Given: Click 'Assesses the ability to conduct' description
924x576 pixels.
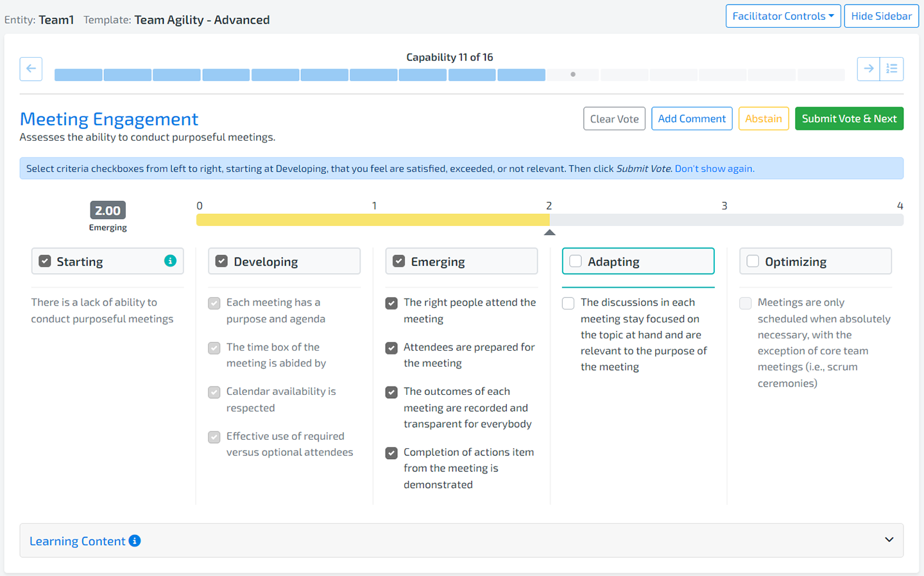Looking at the screenshot, I should (x=148, y=137).
